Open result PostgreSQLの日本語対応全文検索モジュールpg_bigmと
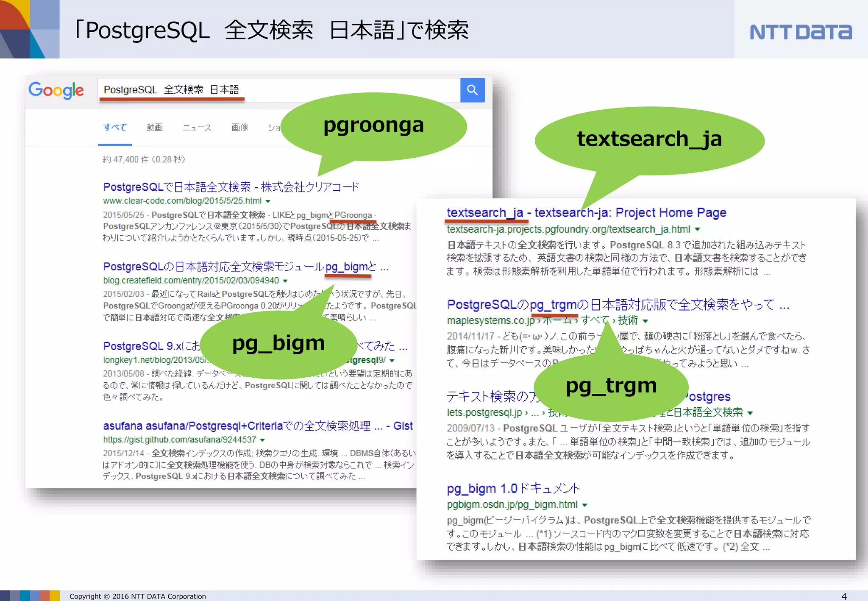 click(246, 267)
